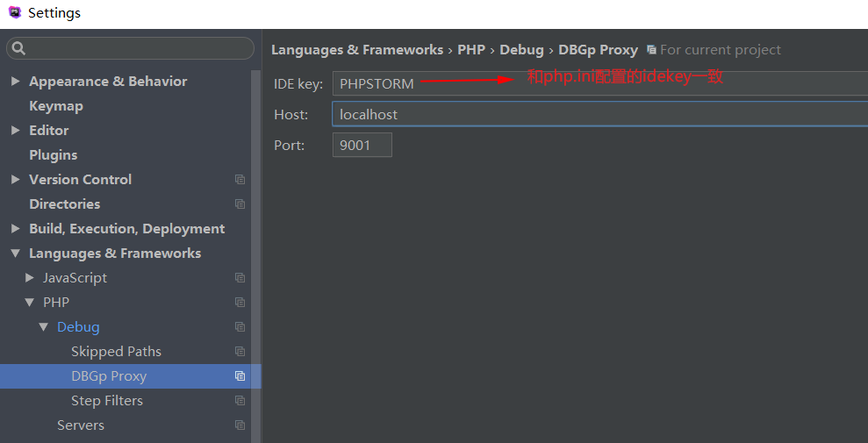
Task: Expand the Editor section arrow
Action: click(16, 131)
